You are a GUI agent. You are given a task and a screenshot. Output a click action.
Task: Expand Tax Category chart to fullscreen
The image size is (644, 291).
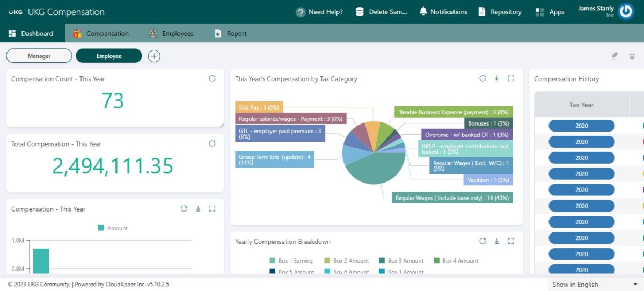click(x=511, y=78)
